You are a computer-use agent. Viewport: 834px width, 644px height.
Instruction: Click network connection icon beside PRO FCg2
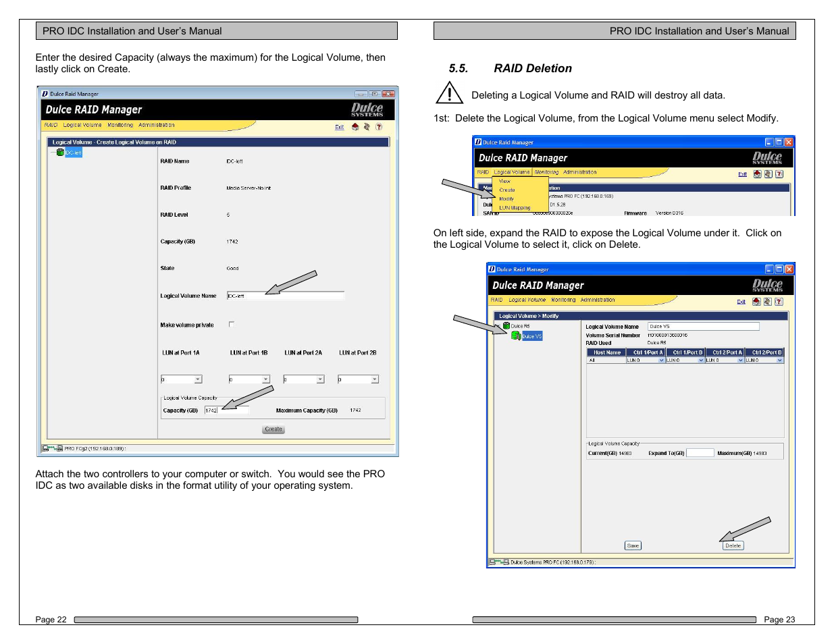[52, 448]
